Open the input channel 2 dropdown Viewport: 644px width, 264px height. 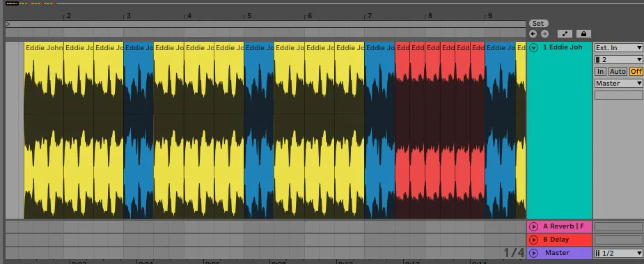point(618,60)
